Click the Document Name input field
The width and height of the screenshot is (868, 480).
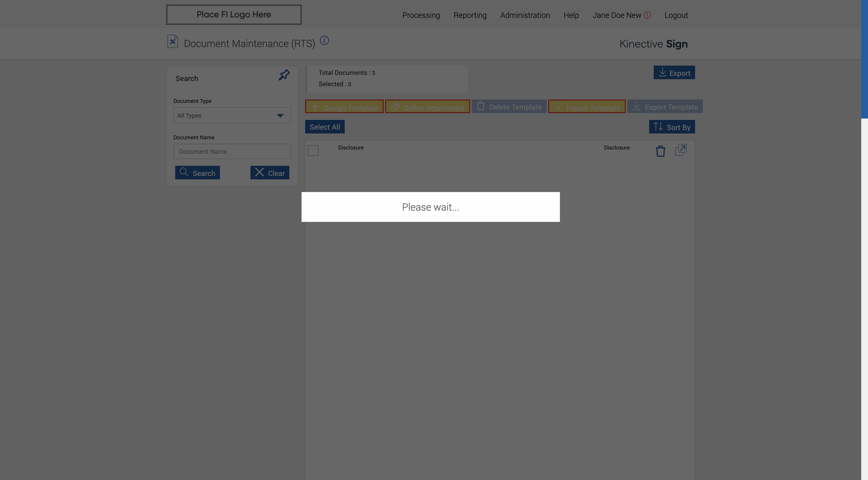[x=232, y=152]
